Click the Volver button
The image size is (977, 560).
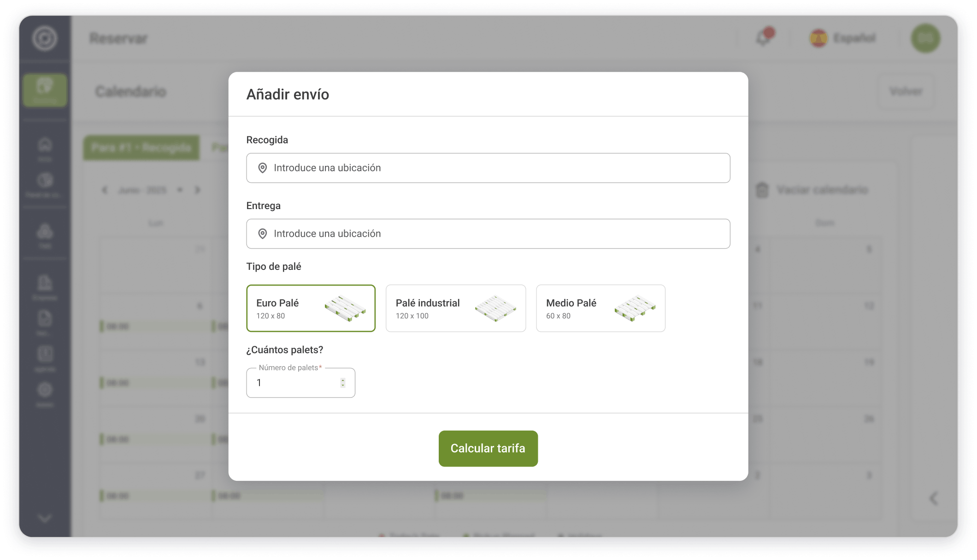coord(906,91)
